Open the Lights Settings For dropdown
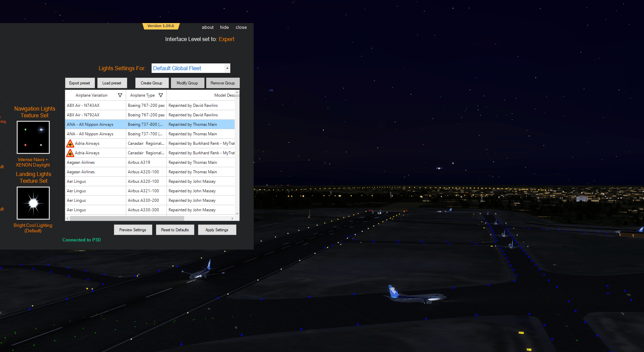 (x=227, y=68)
